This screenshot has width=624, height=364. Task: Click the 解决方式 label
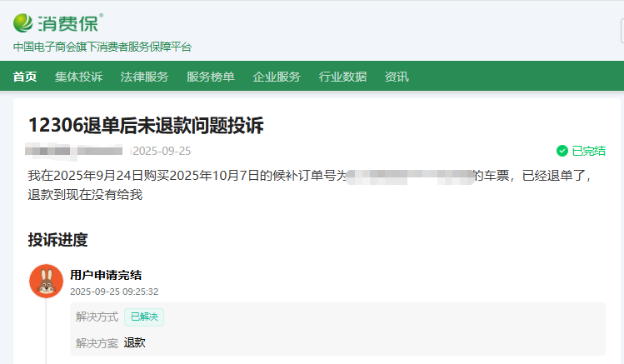pyautogui.click(x=97, y=317)
